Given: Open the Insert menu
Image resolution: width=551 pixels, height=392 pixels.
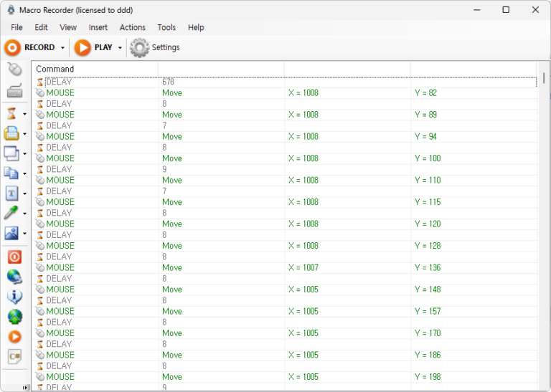Looking at the screenshot, I should pyautogui.click(x=98, y=27).
